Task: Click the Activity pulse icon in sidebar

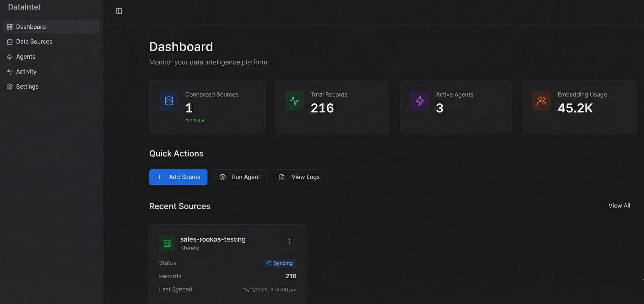Action: [10, 72]
